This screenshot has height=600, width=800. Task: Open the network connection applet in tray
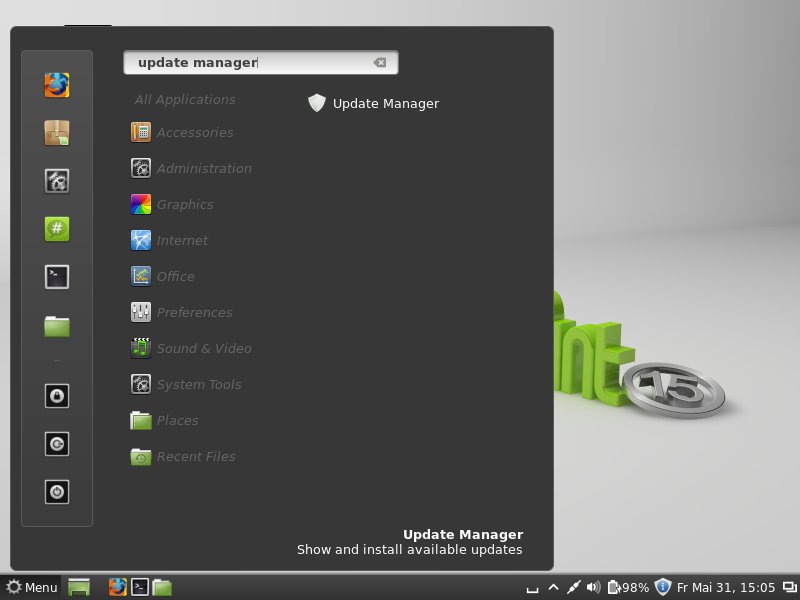click(x=573, y=587)
